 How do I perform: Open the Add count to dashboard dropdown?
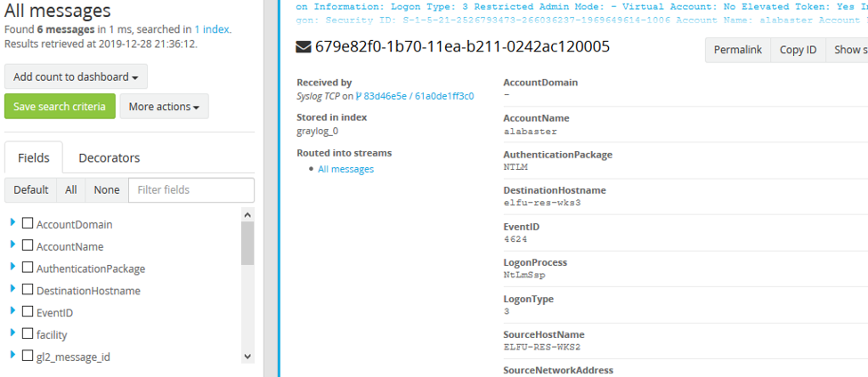(x=76, y=77)
